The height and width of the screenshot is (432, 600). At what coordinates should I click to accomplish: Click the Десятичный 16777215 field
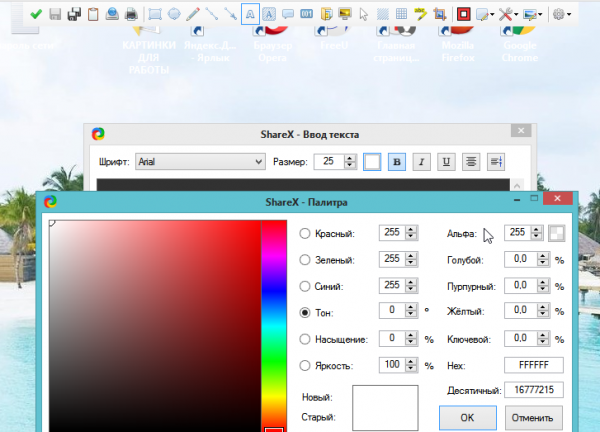[534, 390]
